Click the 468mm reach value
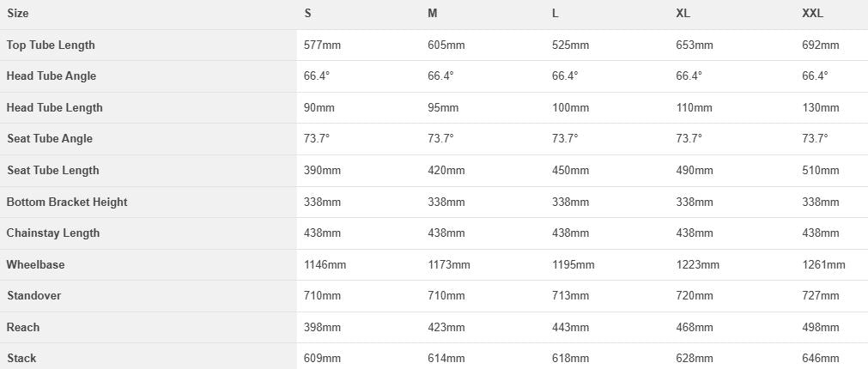Screen dimensions: 868x369 coord(695,327)
